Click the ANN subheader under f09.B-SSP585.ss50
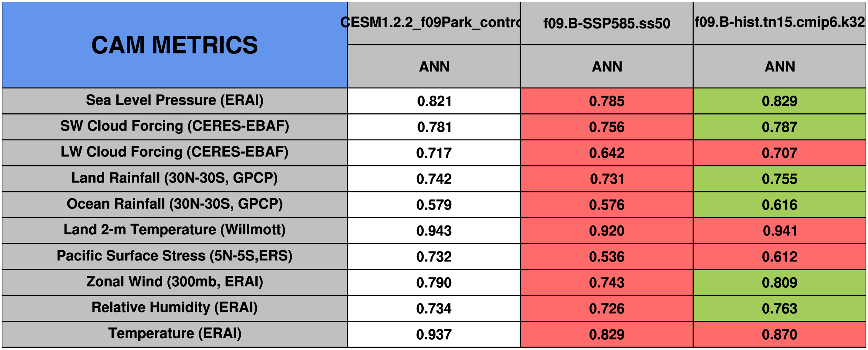Screen dimensions: 868x350 [x=607, y=66]
